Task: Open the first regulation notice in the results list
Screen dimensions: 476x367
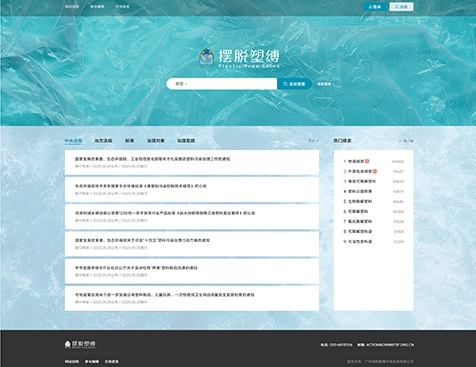Action: (192, 162)
